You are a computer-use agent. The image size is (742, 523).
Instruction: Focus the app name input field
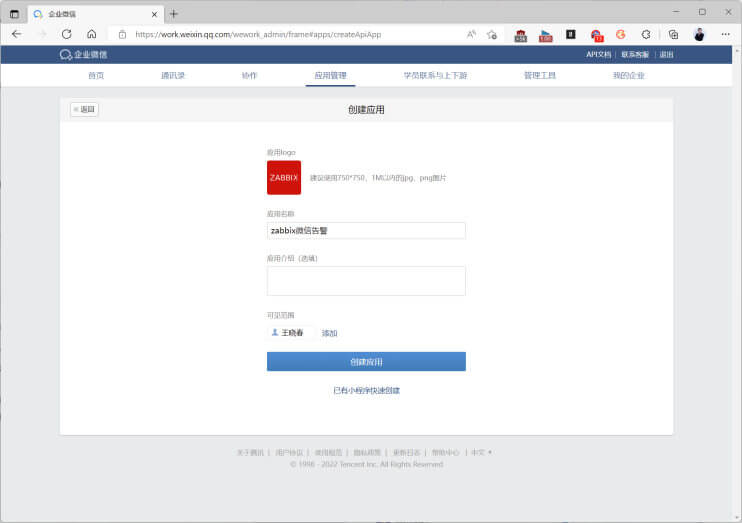coord(366,230)
